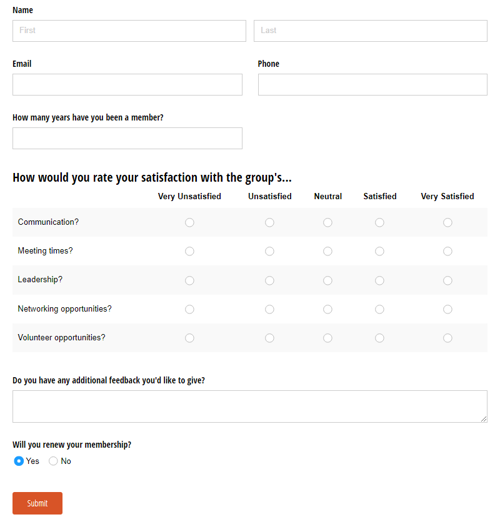500x527 pixels.
Task: Click the years as member field
Action: [127, 138]
